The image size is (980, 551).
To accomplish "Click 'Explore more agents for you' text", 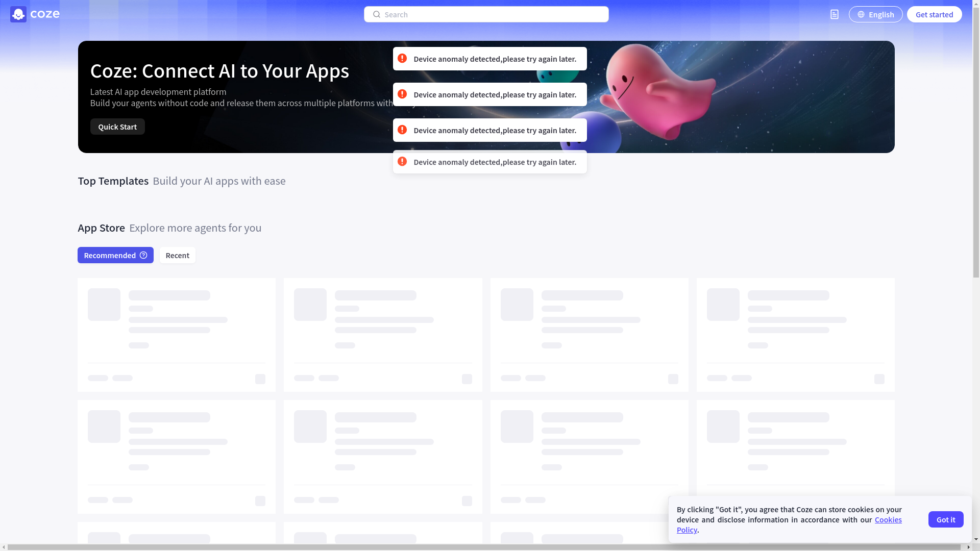I will tap(195, 228).
